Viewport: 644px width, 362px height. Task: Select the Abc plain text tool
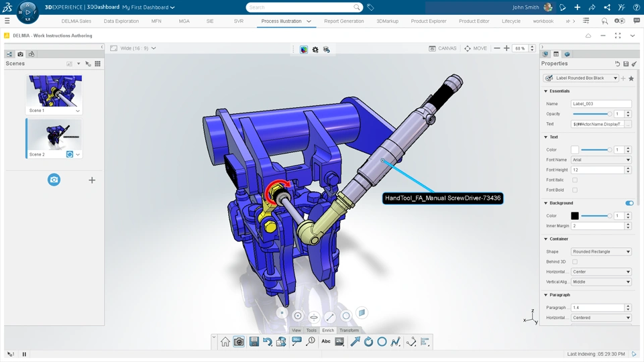click(x=326, y=341)
